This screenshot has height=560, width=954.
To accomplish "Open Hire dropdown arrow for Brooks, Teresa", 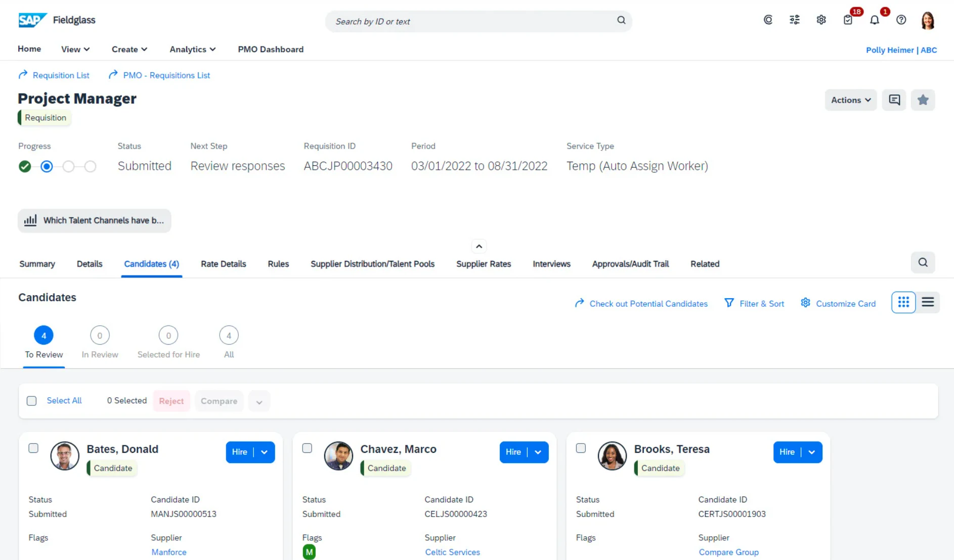I will (812, 452).
